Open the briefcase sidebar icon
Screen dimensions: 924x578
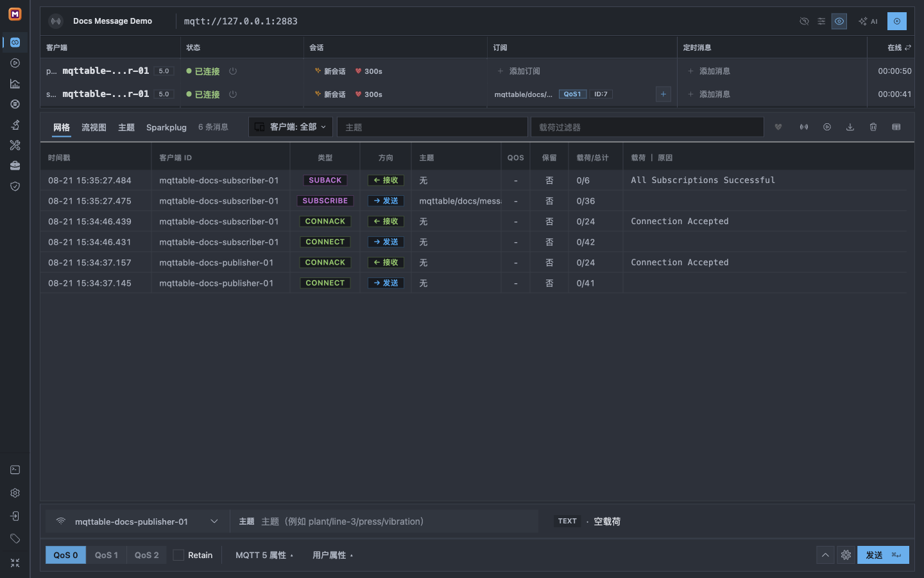(15, 166)
